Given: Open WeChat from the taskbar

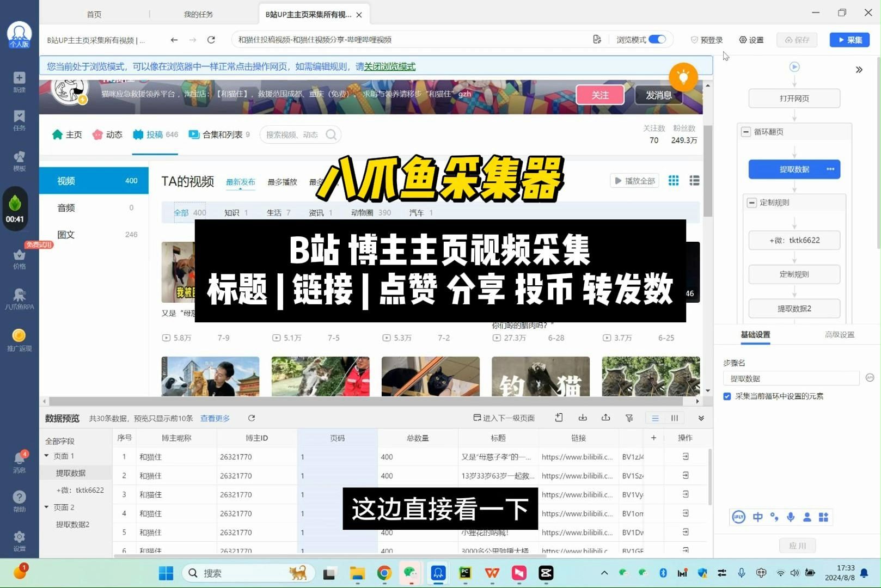Looking at the screenshot, I should [x=411, y=573].
